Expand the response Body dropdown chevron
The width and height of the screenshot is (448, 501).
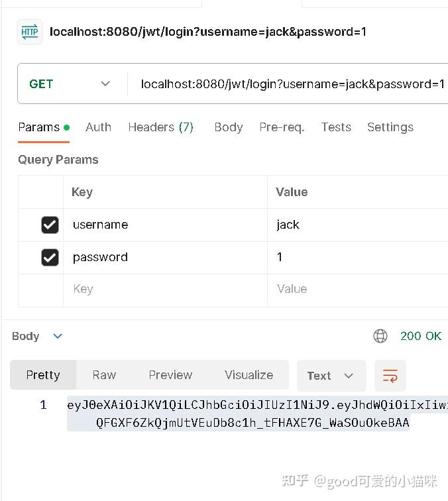click(58, 336)
